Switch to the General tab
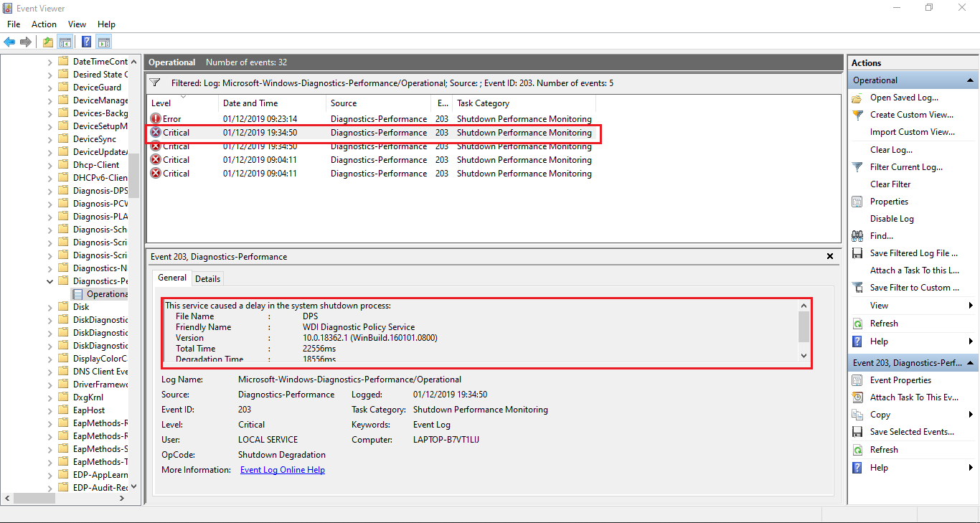This screenshot has height=523, width=980. point(172,278)
